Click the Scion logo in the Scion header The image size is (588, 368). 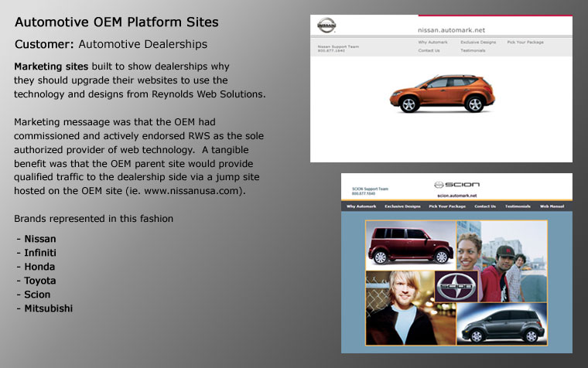click(x=456, y=185)
